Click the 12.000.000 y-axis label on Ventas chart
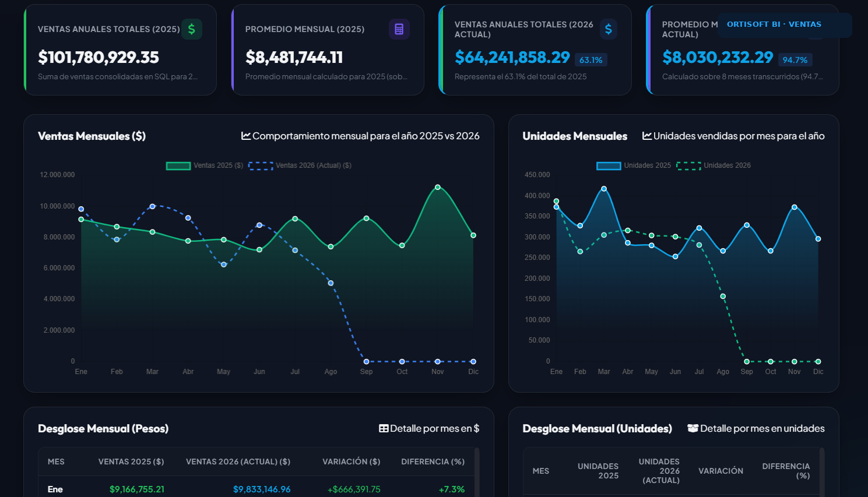 pyautogui.click(x=57, y=175)
